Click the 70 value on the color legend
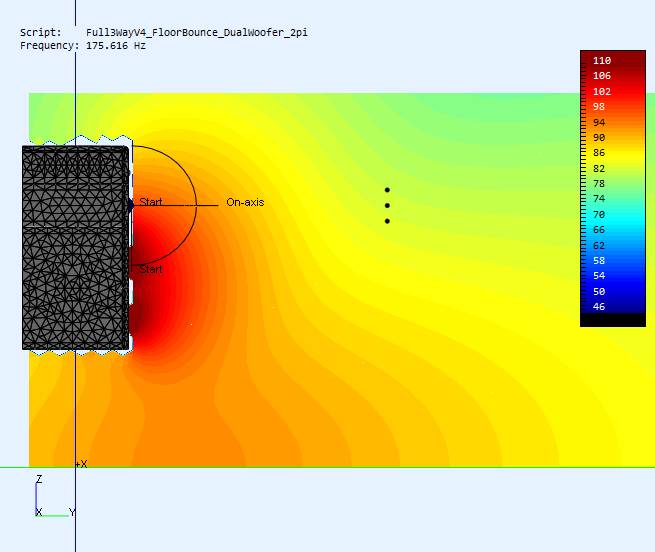This screenshot has height=552, width=655. click(599, 214)
